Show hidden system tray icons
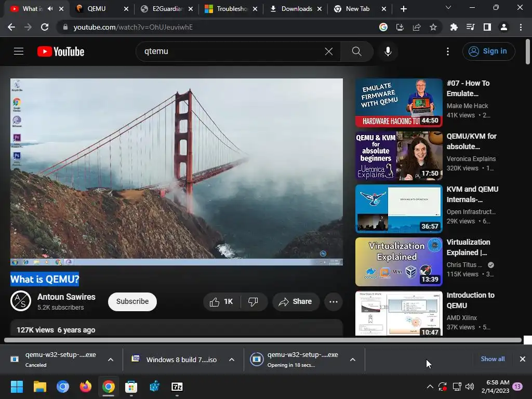The width and height of the screenshot is (532, 399). coord(430,387)
